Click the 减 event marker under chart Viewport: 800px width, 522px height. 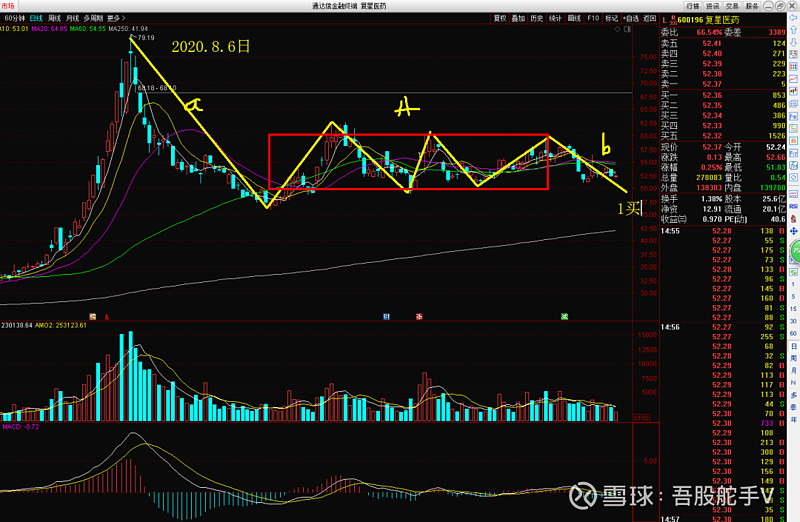pos(564,317)
